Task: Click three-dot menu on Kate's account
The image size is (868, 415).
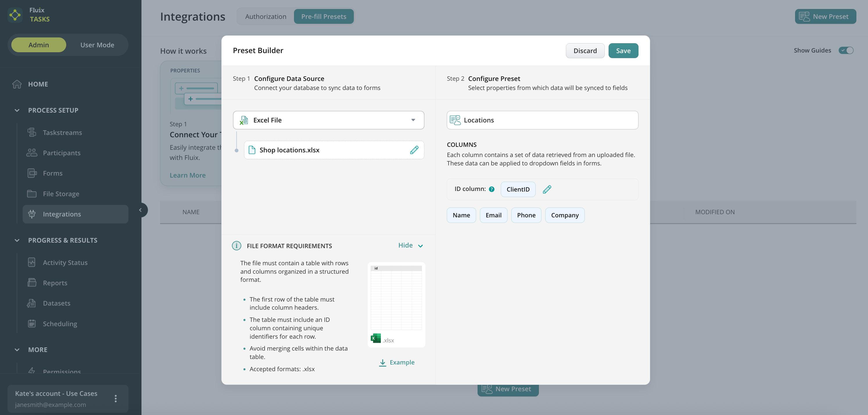Action: coord(116,398)
